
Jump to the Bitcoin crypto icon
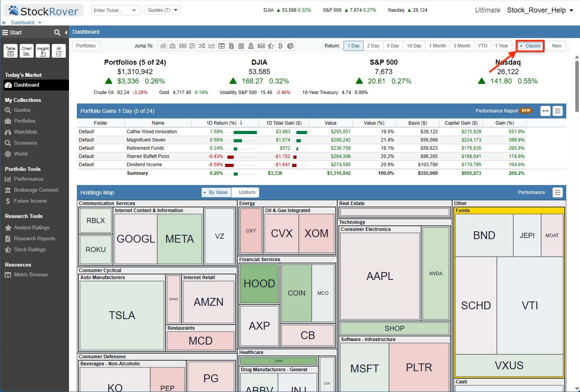pyautogui.click(x=280, y=46)
